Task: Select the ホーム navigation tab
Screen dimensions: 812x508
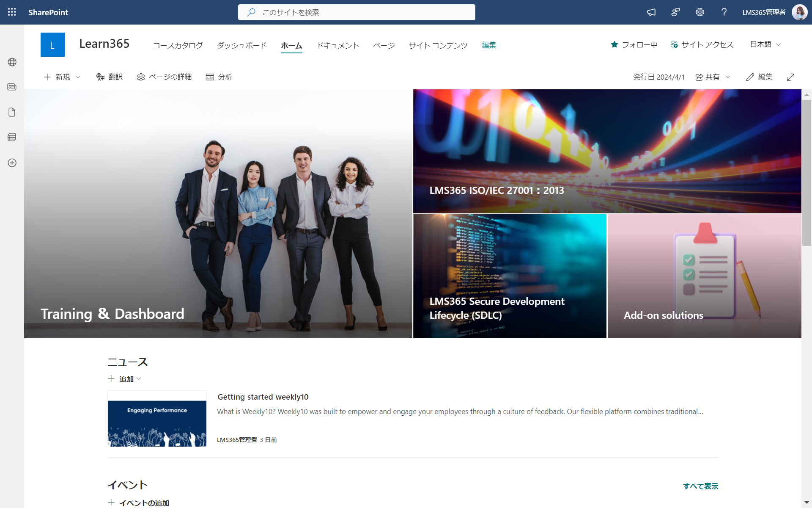Action: click(x=291, y=45)
